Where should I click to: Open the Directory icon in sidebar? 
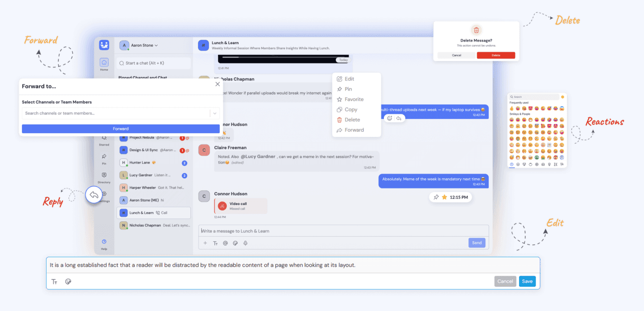click(104, 175)
